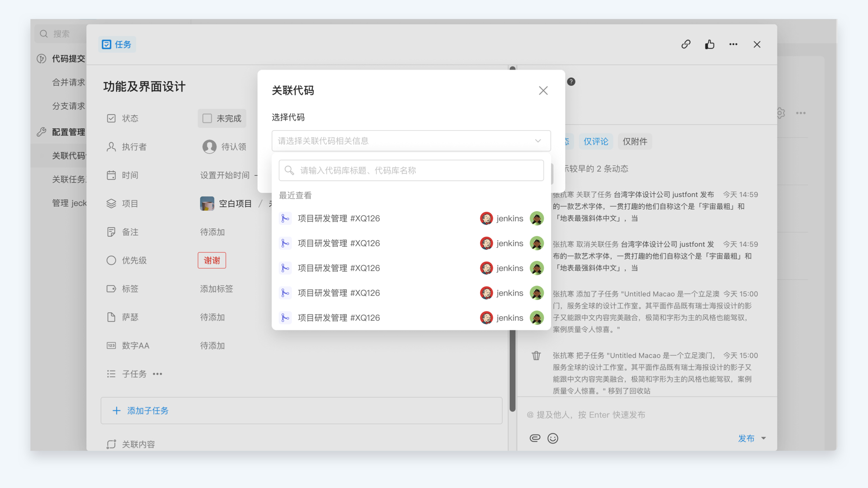Click the help question mark icon
868x488 pixels.
click(571, 82)
